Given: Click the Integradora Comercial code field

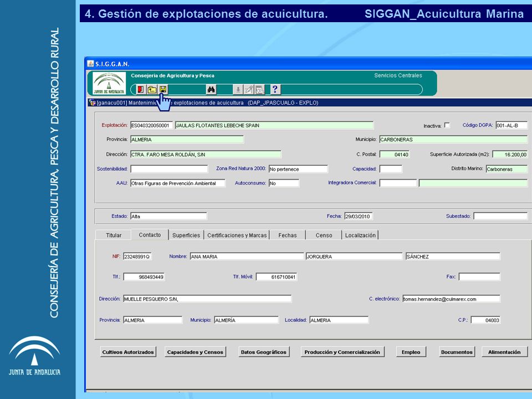Looking at the screenshot, I should (x=398, y=183).
